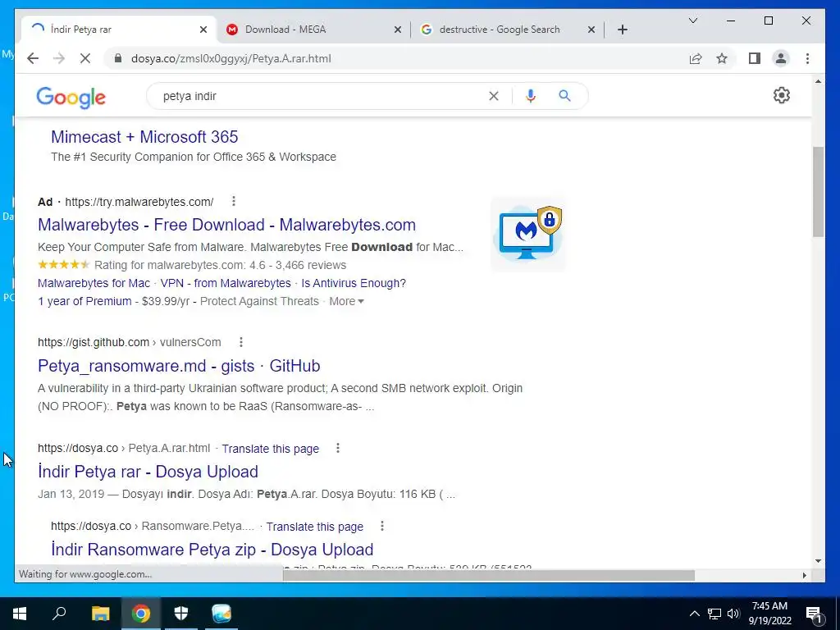Click the address bar URL
840x630 pixels.
tap(231, 58)
